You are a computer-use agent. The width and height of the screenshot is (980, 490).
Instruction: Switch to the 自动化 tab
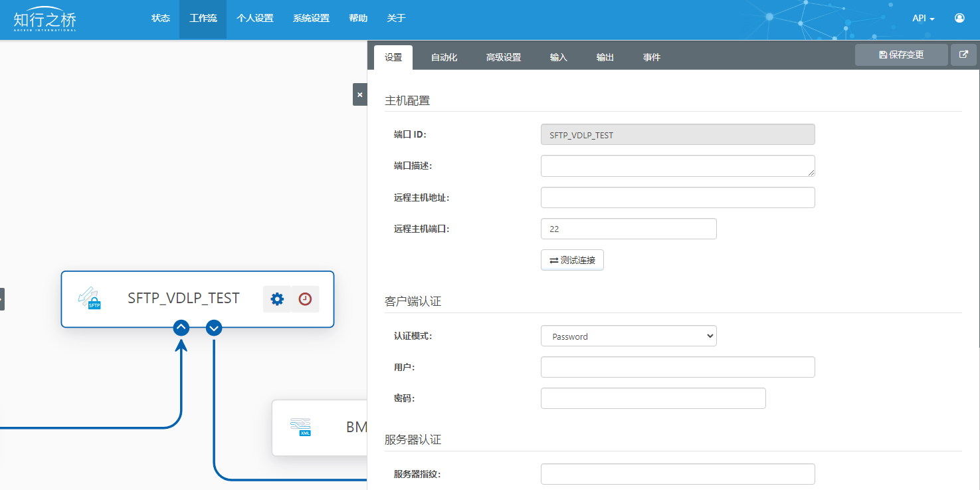click(x=444, y=58)
